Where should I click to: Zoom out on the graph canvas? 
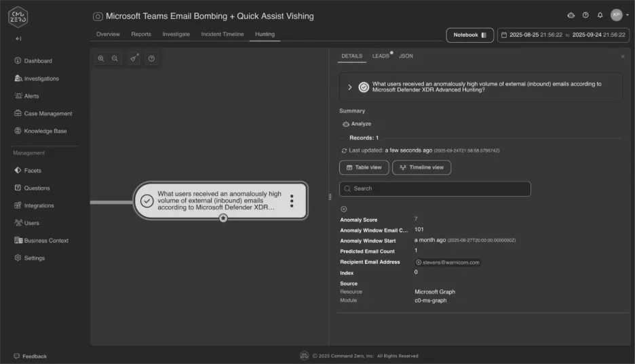tap(115, 59)
